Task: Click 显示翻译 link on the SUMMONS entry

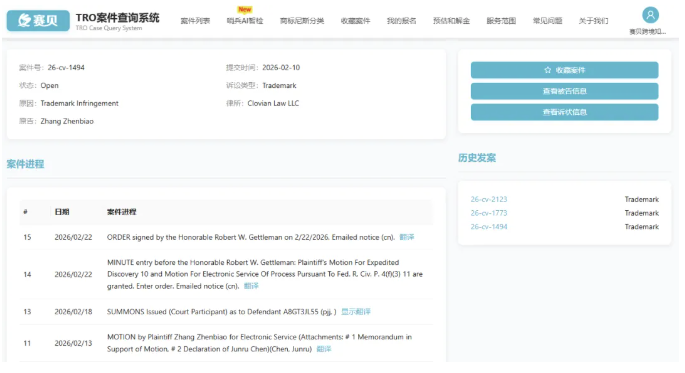Action: pyautogui.click(x=356, y=311)
